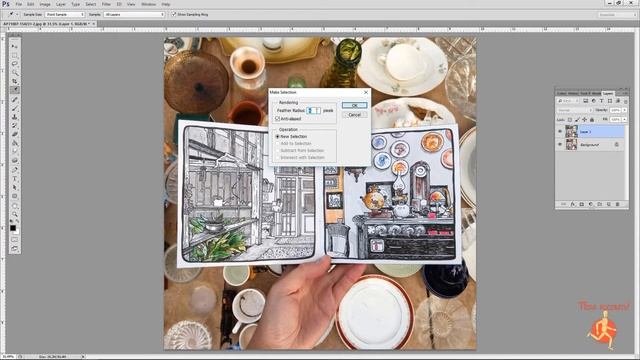Switch to the Layers panel tab
Viewport: 640px width, 360px height.
(x=608, y=93)
